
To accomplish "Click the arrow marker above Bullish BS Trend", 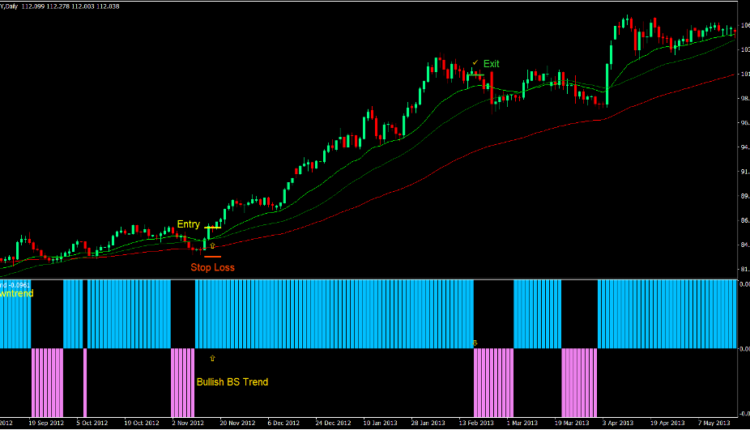I will pyautogui.click(x=212, y=357).
